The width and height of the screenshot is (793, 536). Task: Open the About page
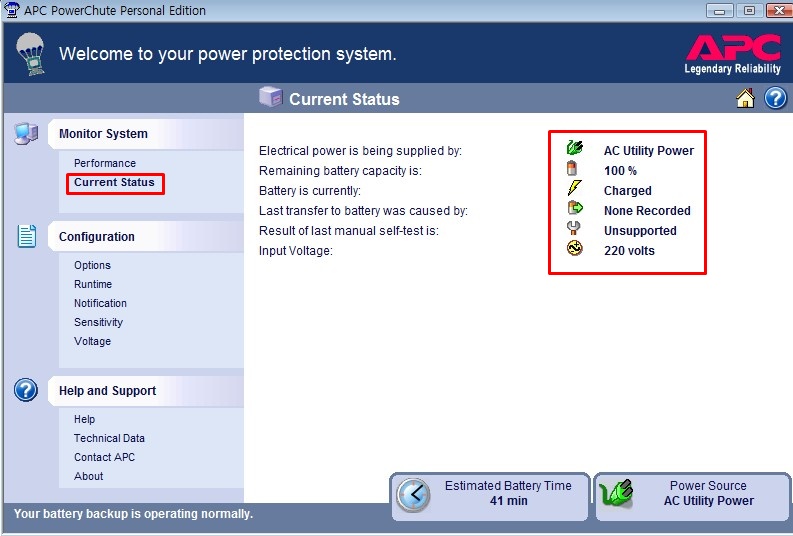(89, 476)
